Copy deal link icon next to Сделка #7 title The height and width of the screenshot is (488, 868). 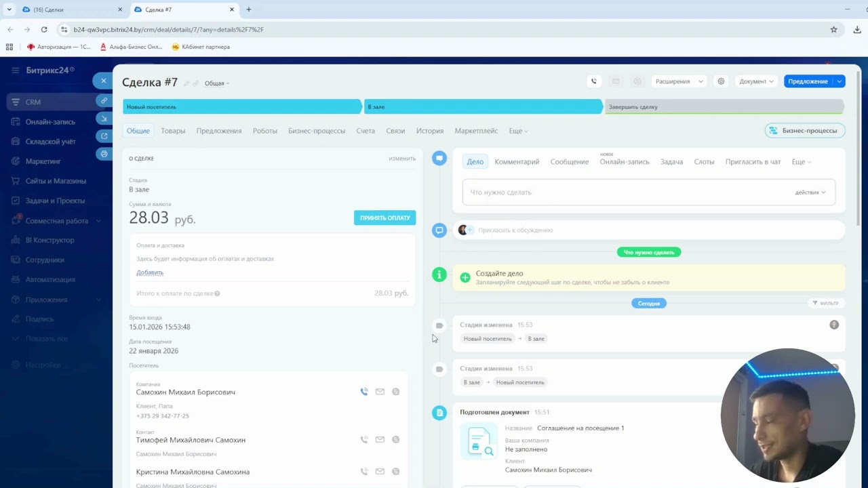[196, 83]
